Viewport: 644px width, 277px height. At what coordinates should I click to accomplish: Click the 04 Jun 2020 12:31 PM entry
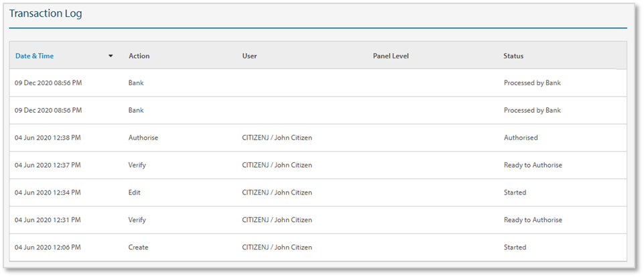(x=48, y=220)
